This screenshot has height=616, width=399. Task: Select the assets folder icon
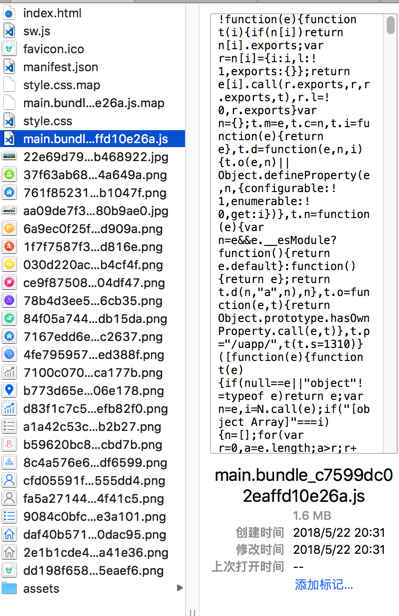pos(9,588)
